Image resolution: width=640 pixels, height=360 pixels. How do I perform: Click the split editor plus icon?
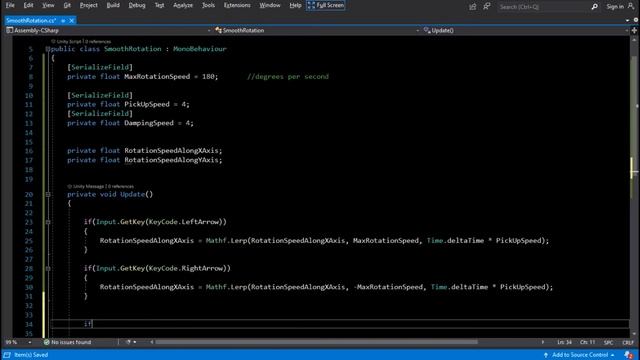click(x=634, y=30)
